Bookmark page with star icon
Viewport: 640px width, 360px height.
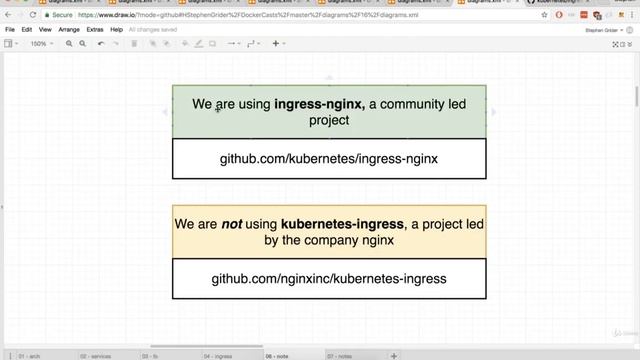tap(544, 15)
